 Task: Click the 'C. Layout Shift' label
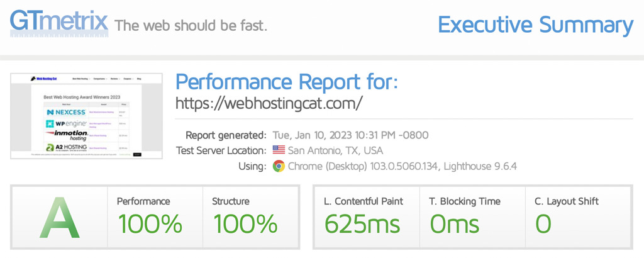point(567,201)
